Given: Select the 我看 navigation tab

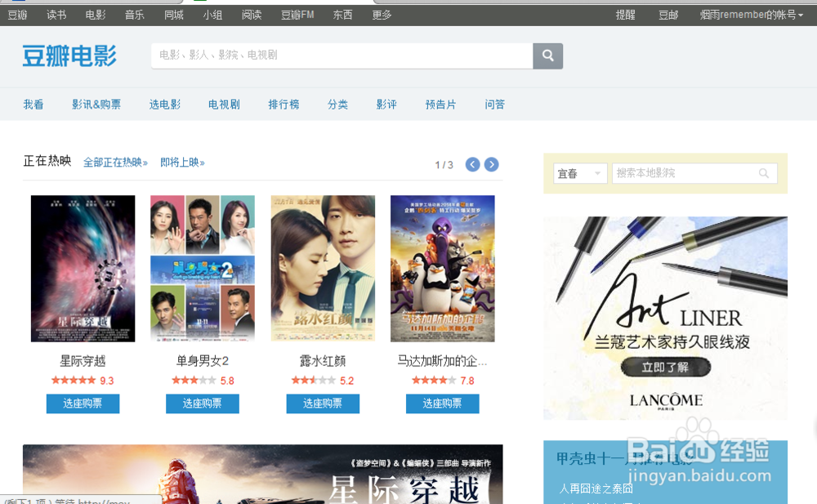Looking at the screenshot, I should (33, 105).
